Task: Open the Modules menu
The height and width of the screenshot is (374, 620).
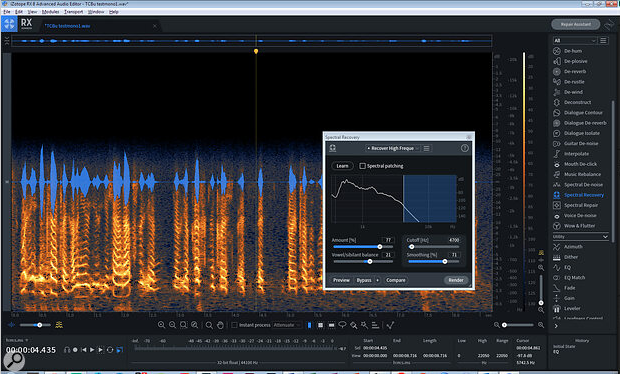Action: [x=50, y=12]
